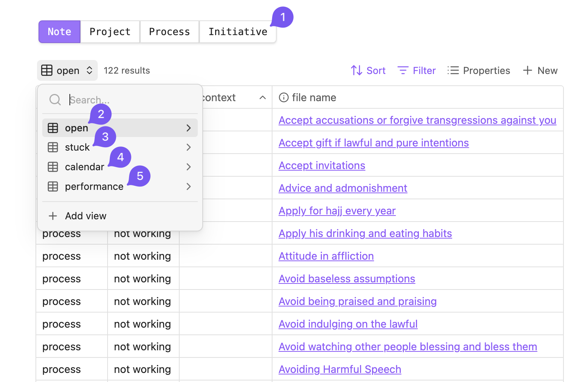Screen dimensions: 588x382
Task: Expand options chevron for 'open' view
Action: click(189, 128)
